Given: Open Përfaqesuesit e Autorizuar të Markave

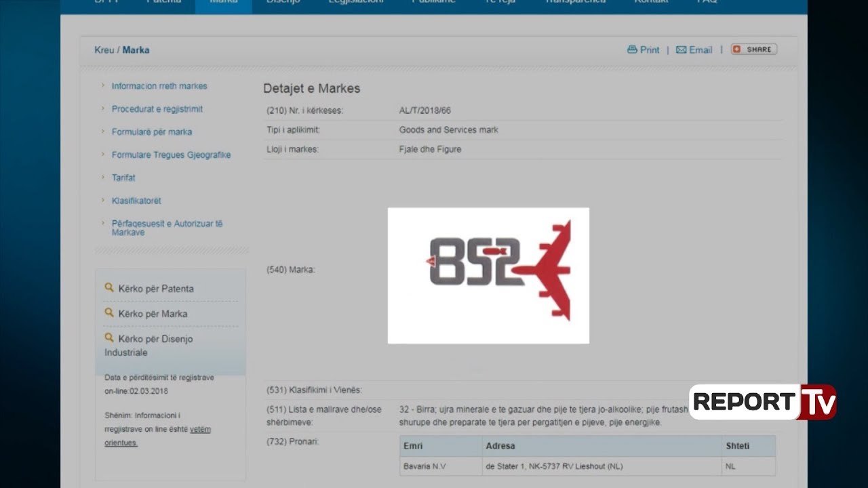Looking at the screenshot, I should pyautogui.click(x=167, y=228).
